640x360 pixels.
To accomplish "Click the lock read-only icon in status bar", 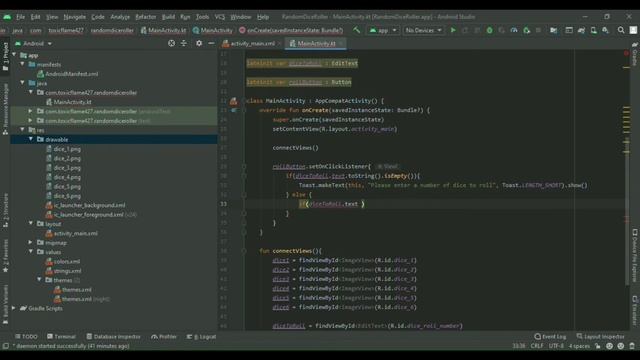I will (598, 346).
